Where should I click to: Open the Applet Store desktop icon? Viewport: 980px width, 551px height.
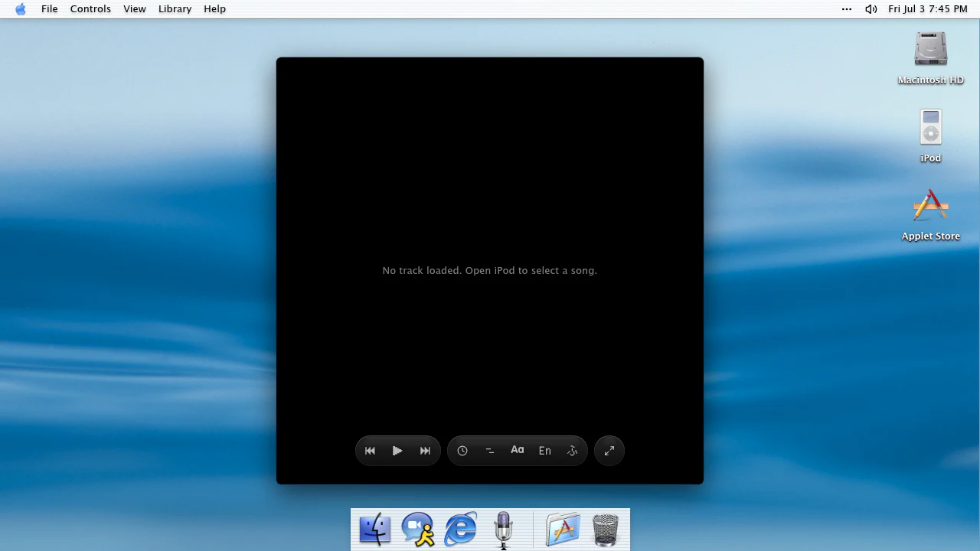[931, 214]
